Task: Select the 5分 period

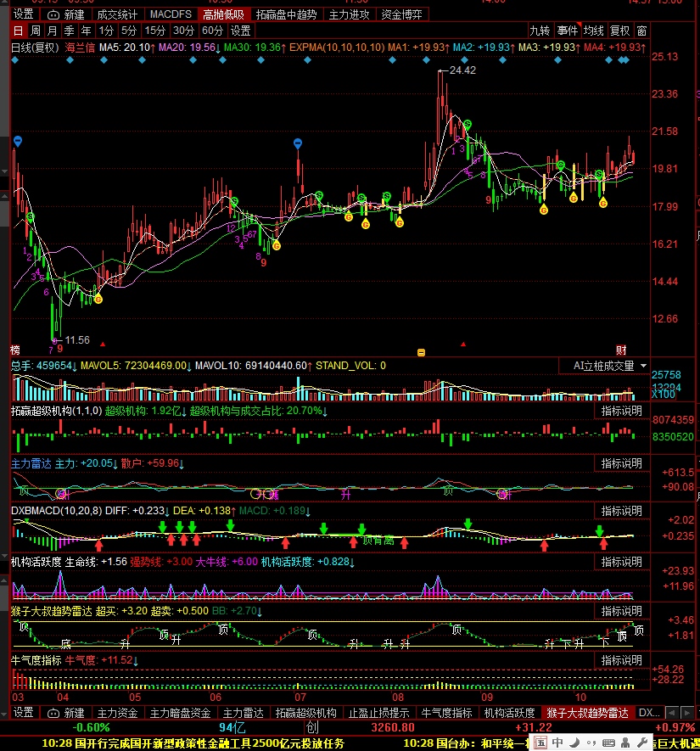Action: pos(129,31)
